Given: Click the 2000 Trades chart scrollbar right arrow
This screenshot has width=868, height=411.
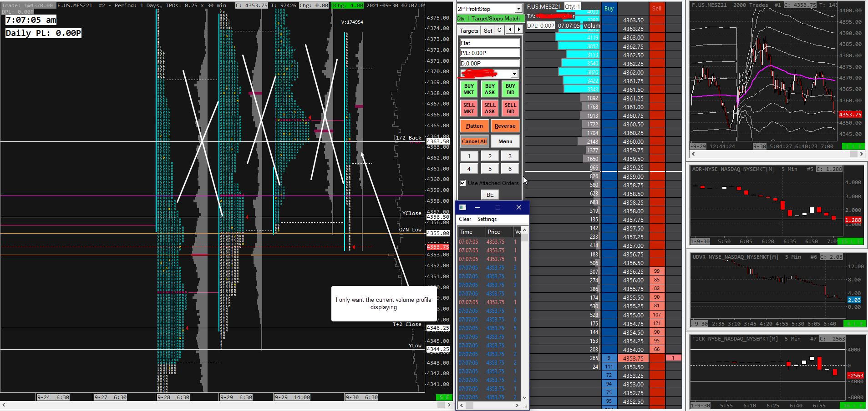Looking at the screenshot, I should [861, 154].
